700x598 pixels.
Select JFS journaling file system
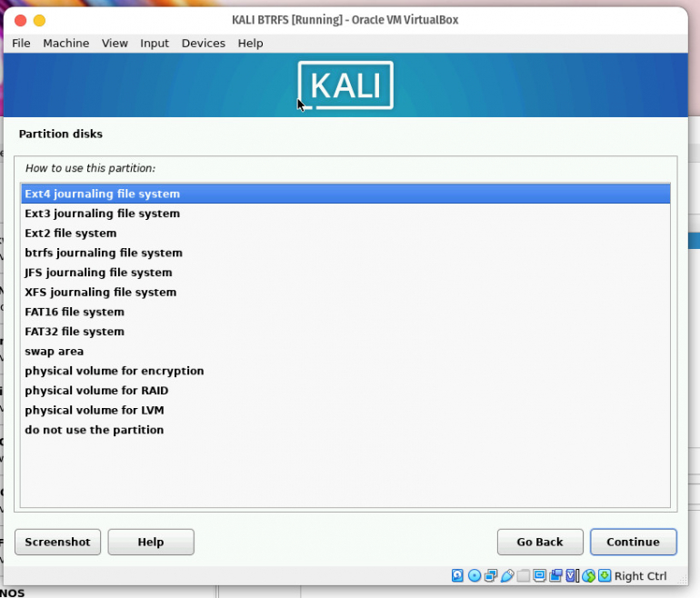pos(345,273)
